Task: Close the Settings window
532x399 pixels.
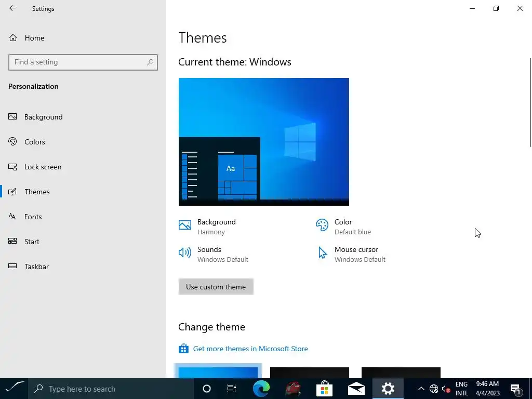Action: (x=520, y=8)
